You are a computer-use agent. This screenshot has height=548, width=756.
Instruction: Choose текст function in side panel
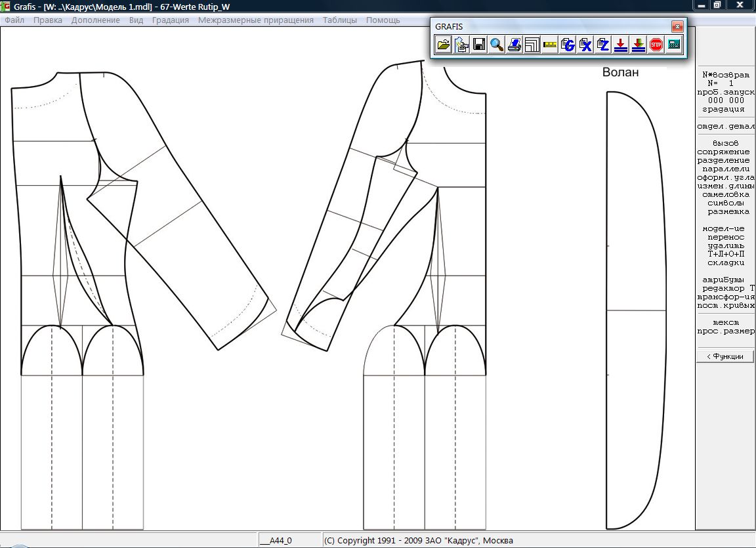[x=726, y=323]
